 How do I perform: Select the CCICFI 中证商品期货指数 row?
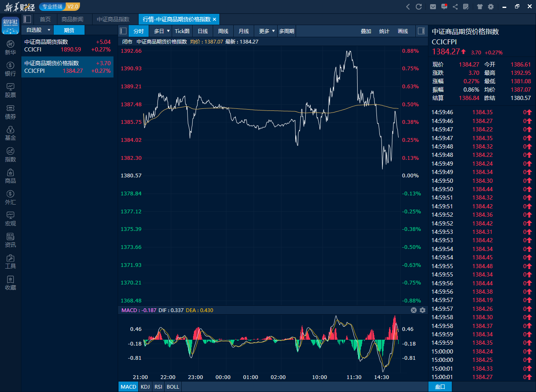(x=67, y=46)
